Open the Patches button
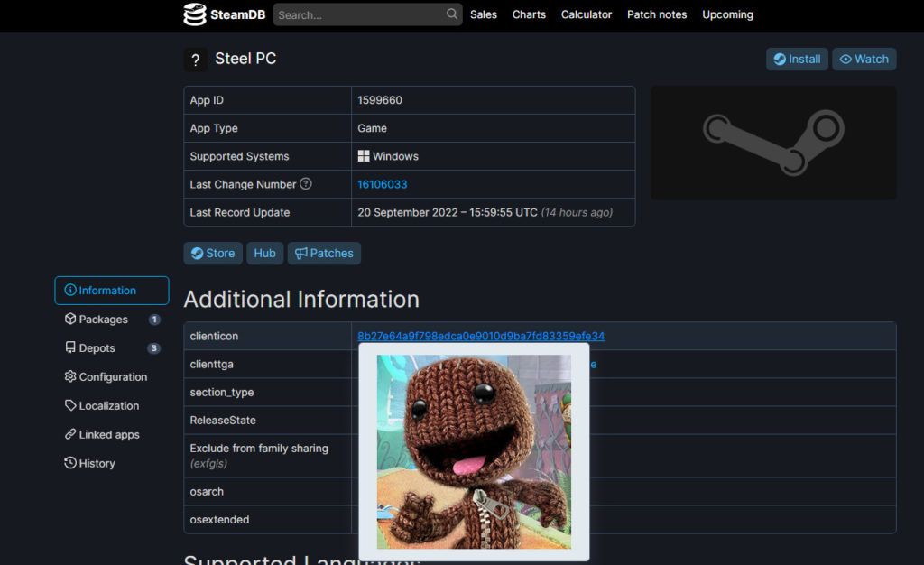924x565 pixels. click(x=324, y=254)
